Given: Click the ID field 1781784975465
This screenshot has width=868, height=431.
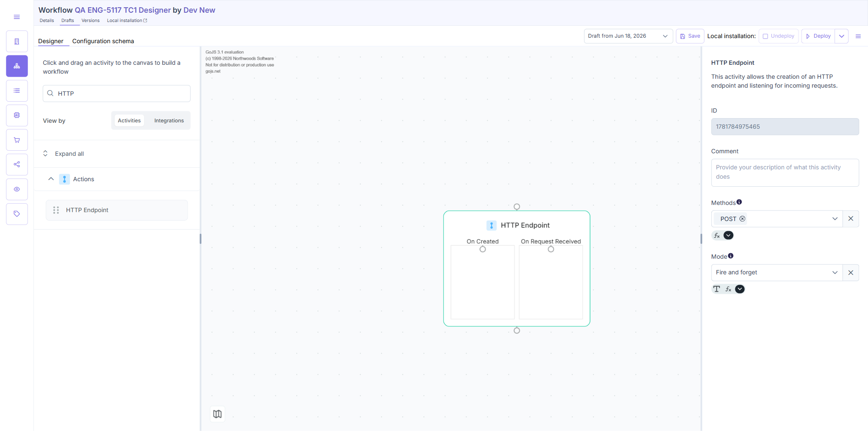Looking at the screenshot, I should pos(785,127).
